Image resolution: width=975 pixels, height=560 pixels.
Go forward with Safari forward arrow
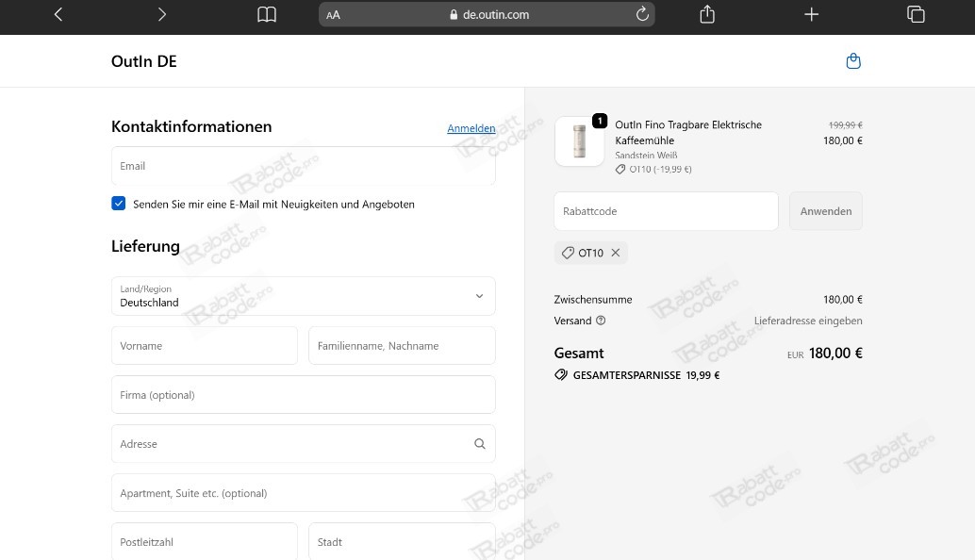pos(161,14)
